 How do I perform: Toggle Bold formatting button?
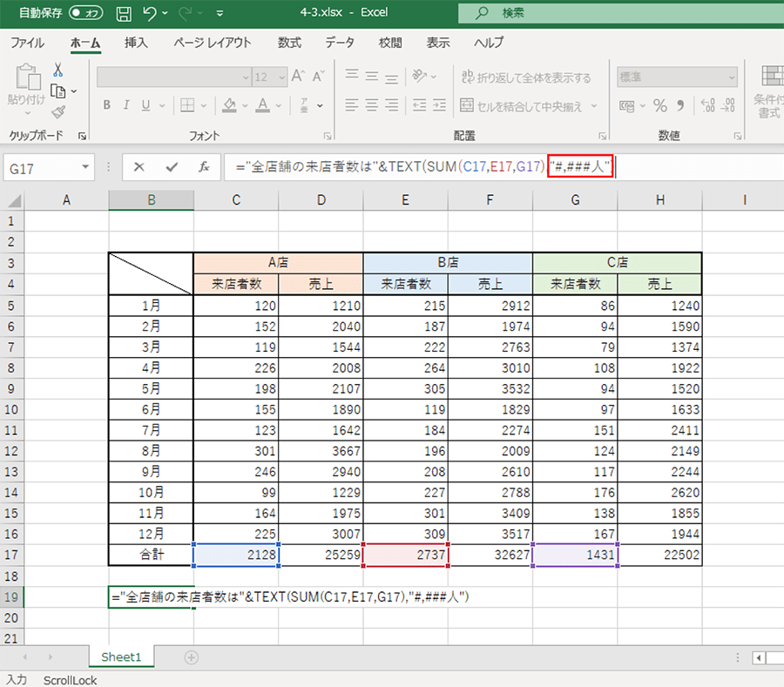[x=106, y=105]
